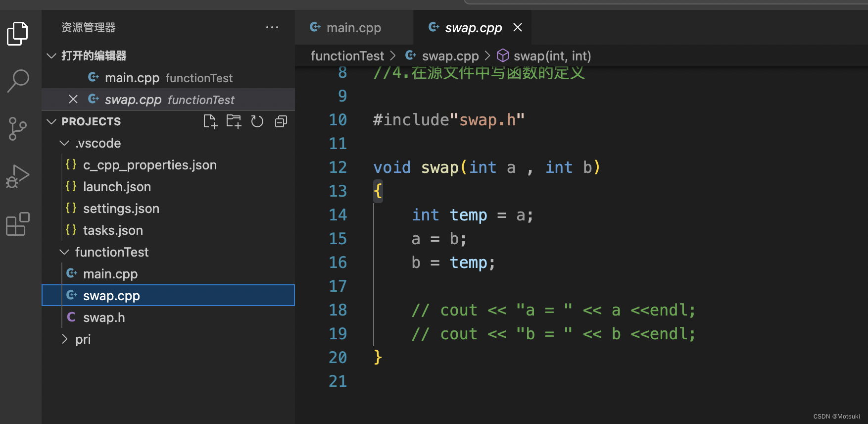Click 'b = temp;' statement on line 16
This screenshot has height=424, width=868.
point(453,263)
